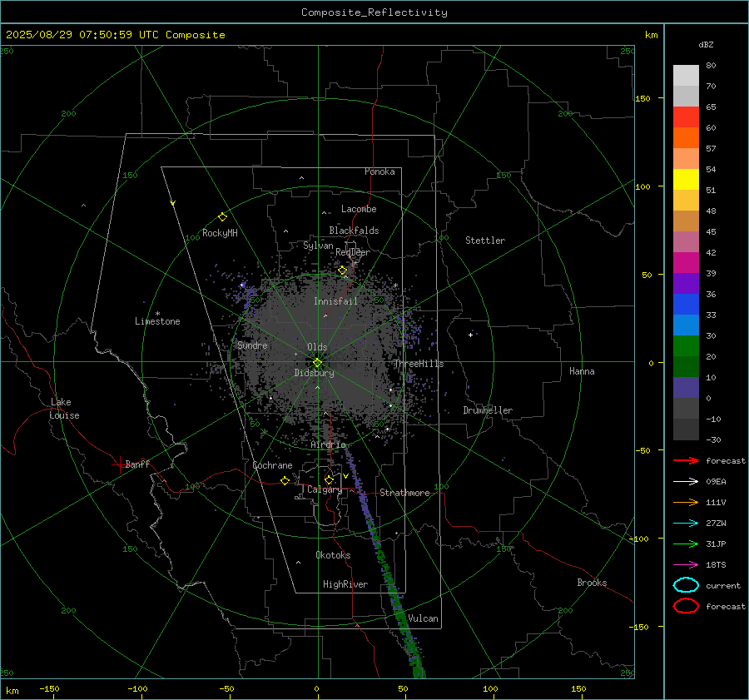749x700 pixels.
Task: Click the blue 36-33 dBZ color swatch
Action: 686,304
